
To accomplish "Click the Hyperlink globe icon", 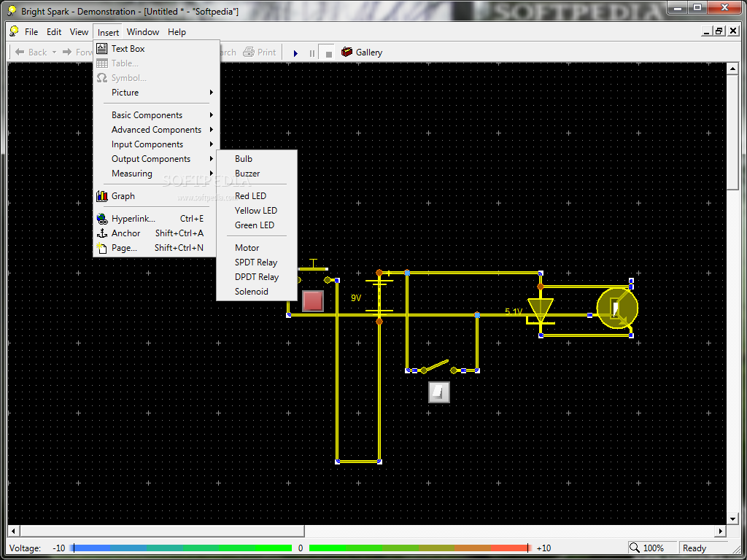I will click(x=102, y=219).
